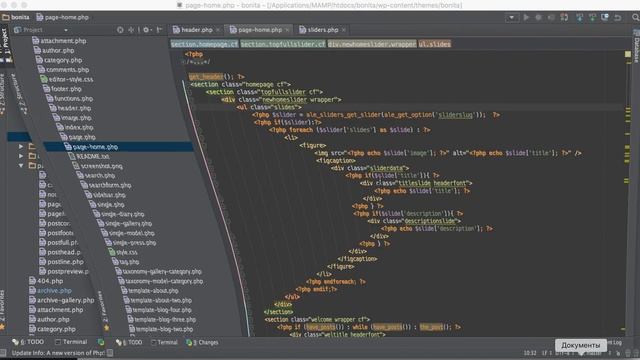Open the 9: Changes tool window
This screenshot has width=640, height=360.
(x=202, y=342)
